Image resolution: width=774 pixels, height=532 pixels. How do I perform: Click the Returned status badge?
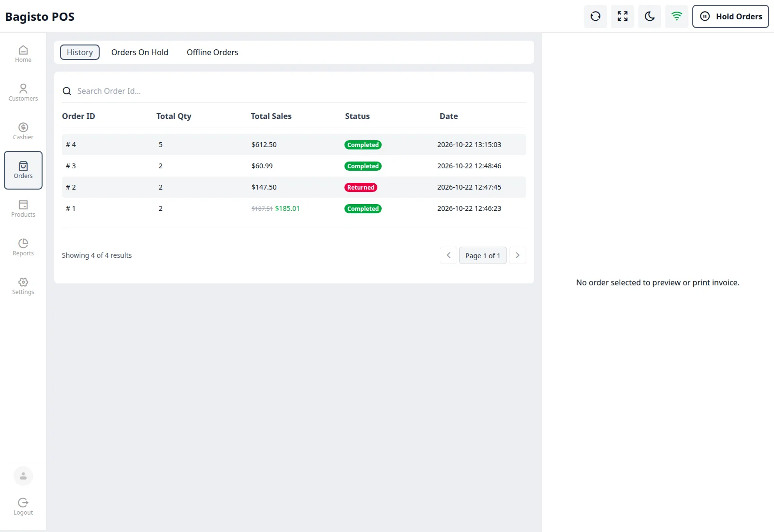pyautogui.click(x=361, y=187)
